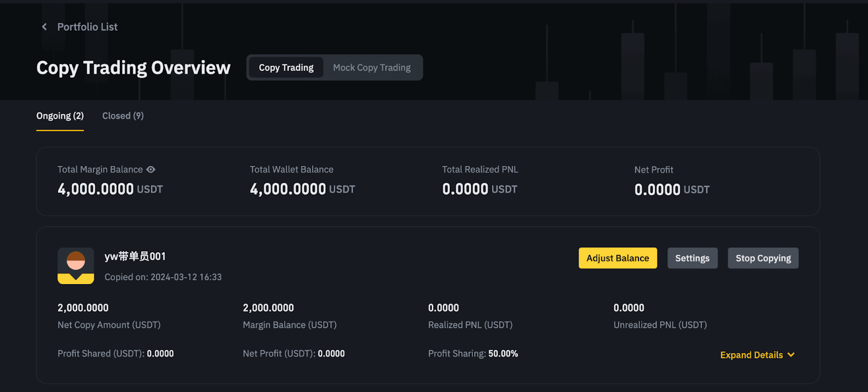
Task: Click the chevron arrow after Expand Details
Action: click(791, 355)
